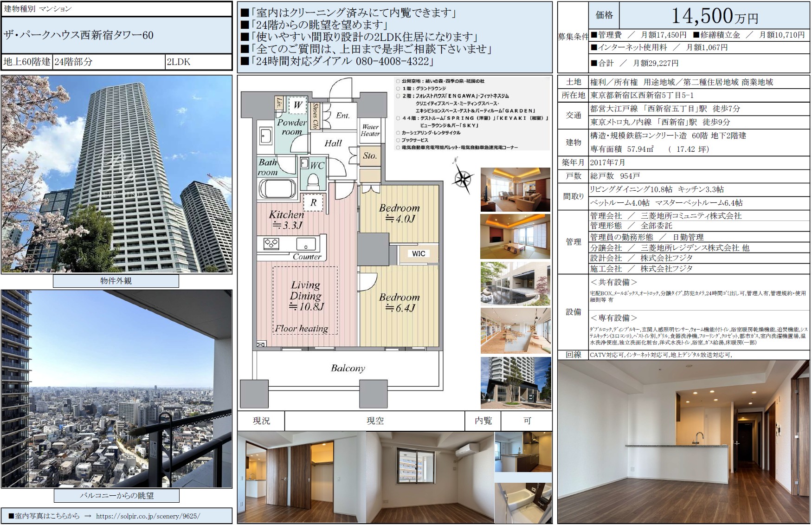Open the tatami Japanese guest room photo
Screen dimensions: 812x525
(515, 236)
